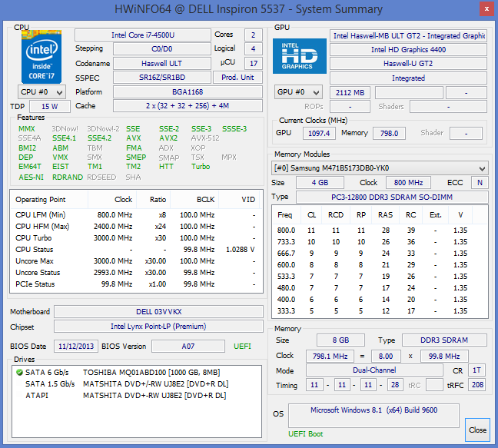Click the Intel Lynx Point-LP chipset field

click(159, 327)
